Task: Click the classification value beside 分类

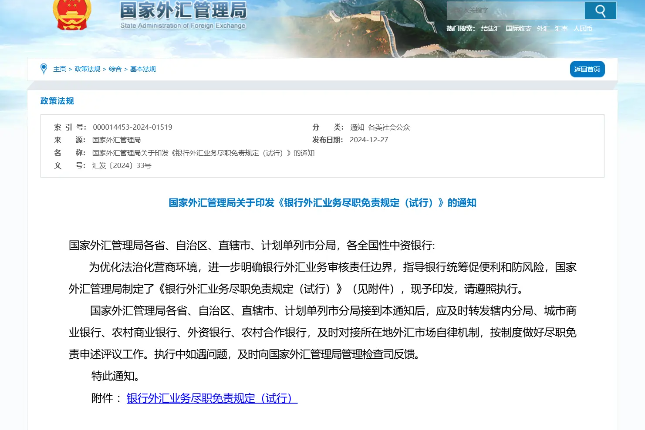Action: (380, 127)
